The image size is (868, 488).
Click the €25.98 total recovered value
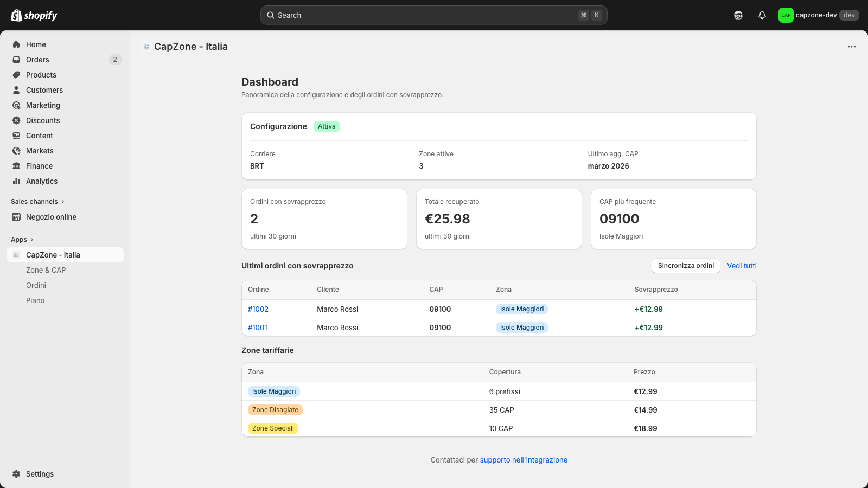tap(448, 219)
